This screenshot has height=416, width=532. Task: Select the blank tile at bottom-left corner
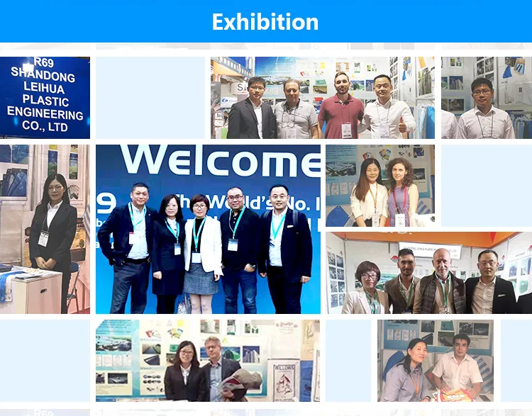(45, 360)
